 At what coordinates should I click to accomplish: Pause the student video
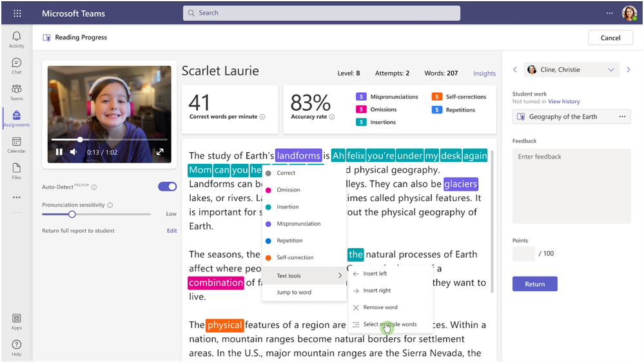[59, 152]
